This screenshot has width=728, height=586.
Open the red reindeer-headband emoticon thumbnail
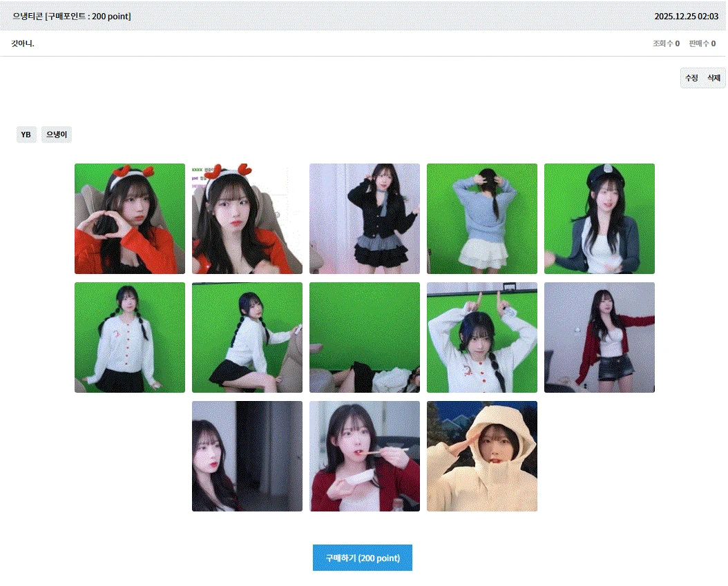click(129, 218)
